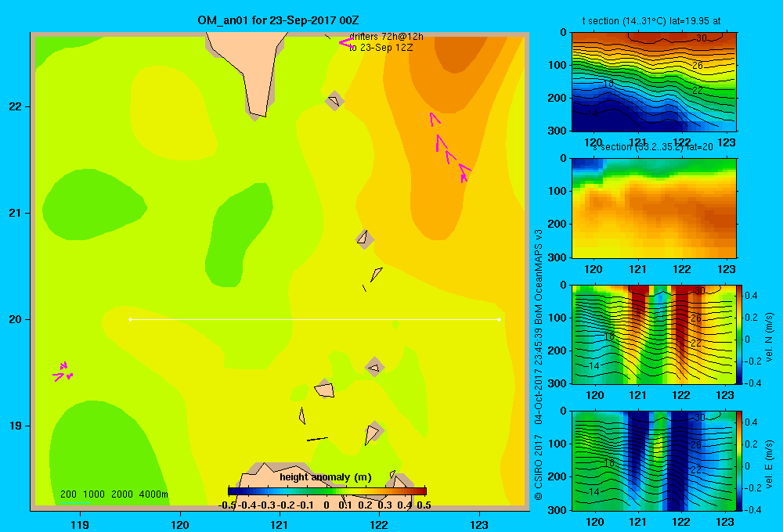This screenshot has width=783, height=532.
Task: Click latitude label '19' on main map
Action: [x=16, y=426]
